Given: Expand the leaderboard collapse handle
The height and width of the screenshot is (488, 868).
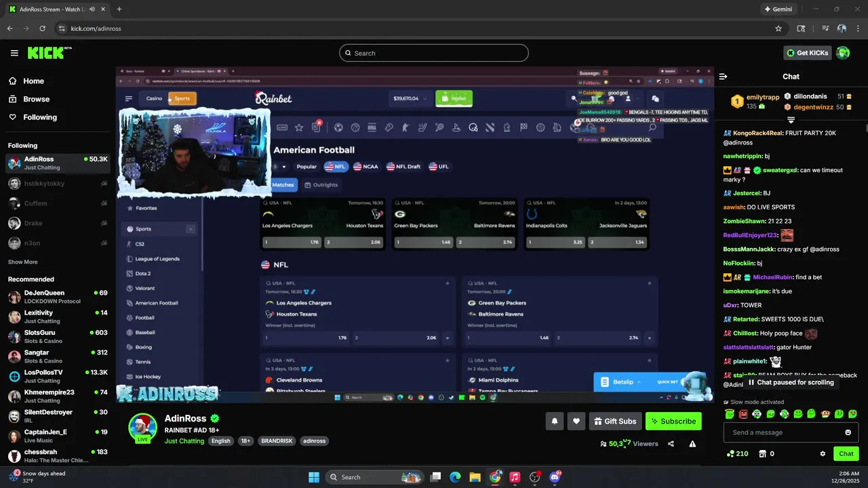Looking at the screenshot, I should tap(791, 120).
